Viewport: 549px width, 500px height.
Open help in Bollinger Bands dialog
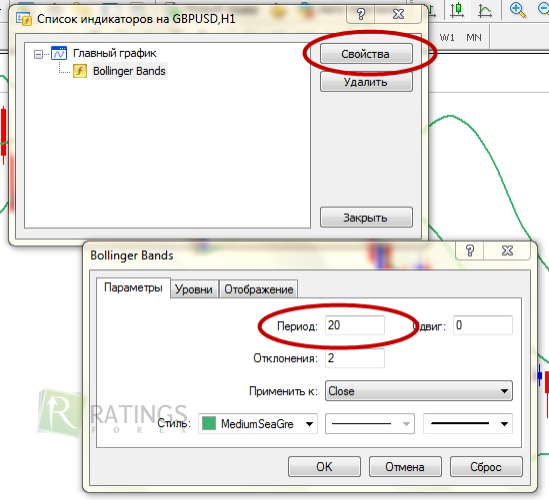(470, 250)
